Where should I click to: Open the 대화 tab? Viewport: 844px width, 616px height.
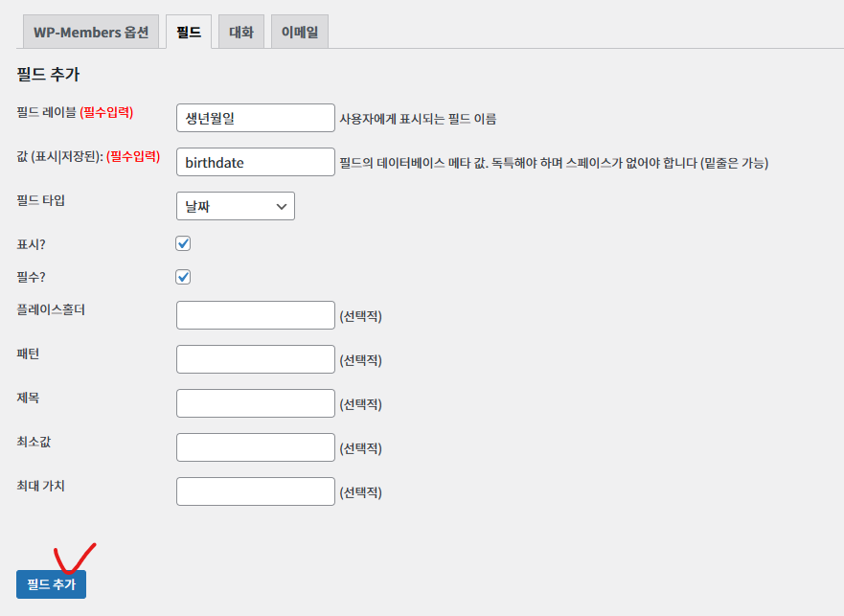[241, 32]
